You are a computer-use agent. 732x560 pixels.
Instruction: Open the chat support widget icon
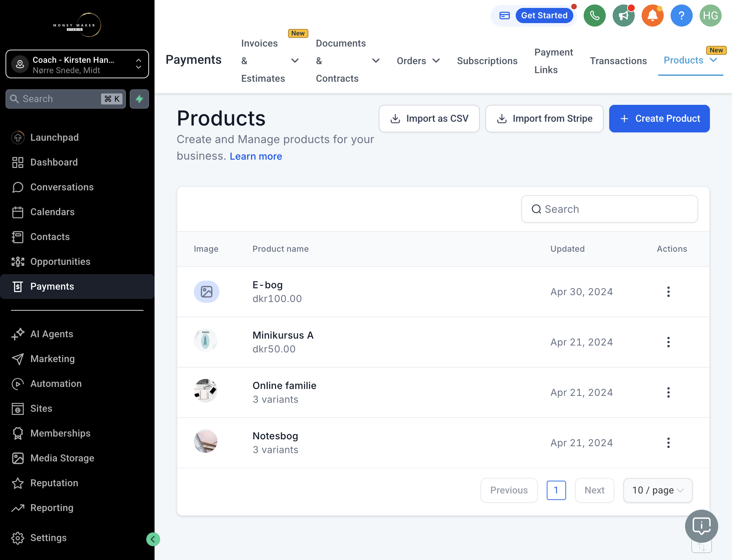[701, 526]
